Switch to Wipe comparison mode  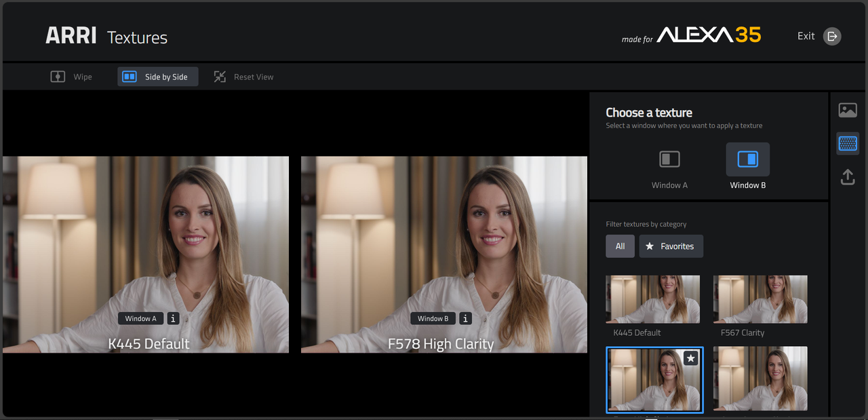coord(71,77)
